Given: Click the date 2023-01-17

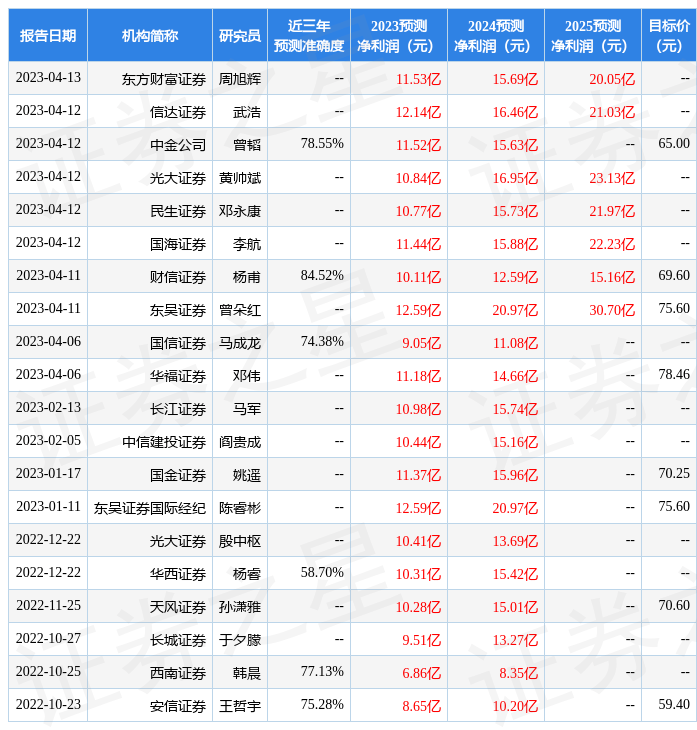Looking at the screenshot, I should point(48,473).
